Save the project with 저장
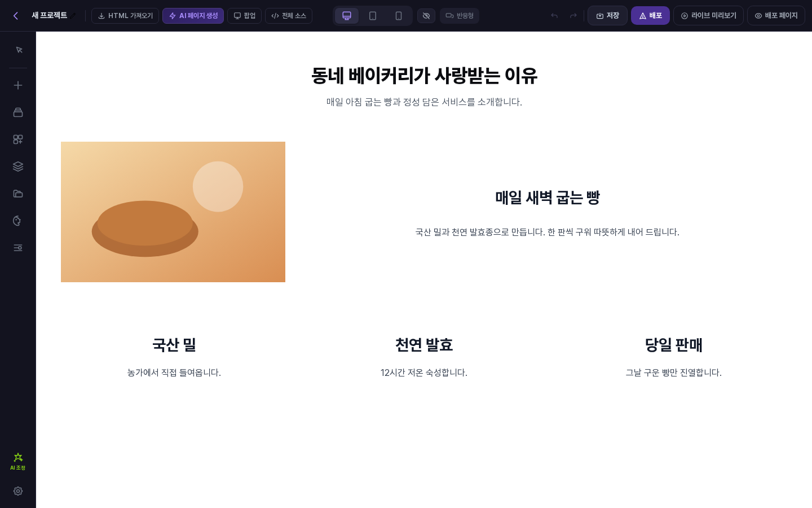The image size is (812, 508). point(607,16)
